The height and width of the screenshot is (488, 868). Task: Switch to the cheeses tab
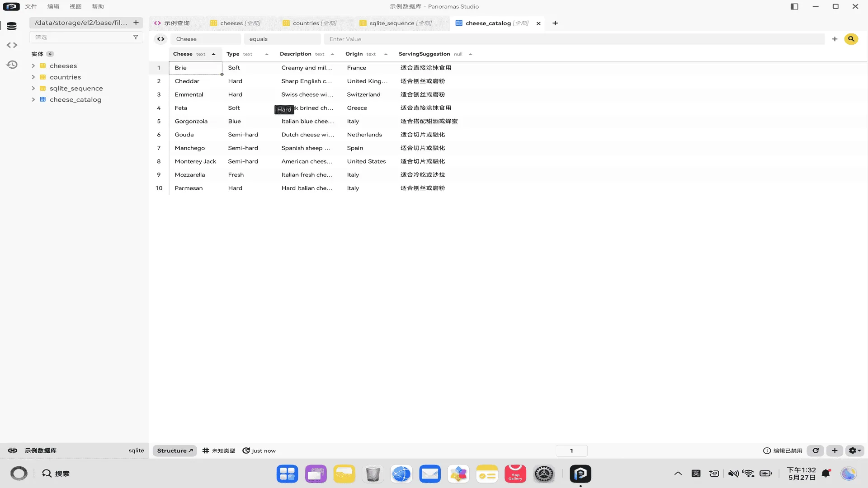point(240,23)
